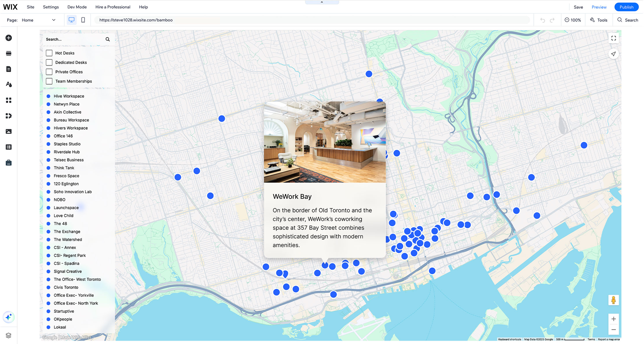The image size is (644, 344).
Task: Open the Media image icon in sidebar
Action: click(x=9, y=132)
